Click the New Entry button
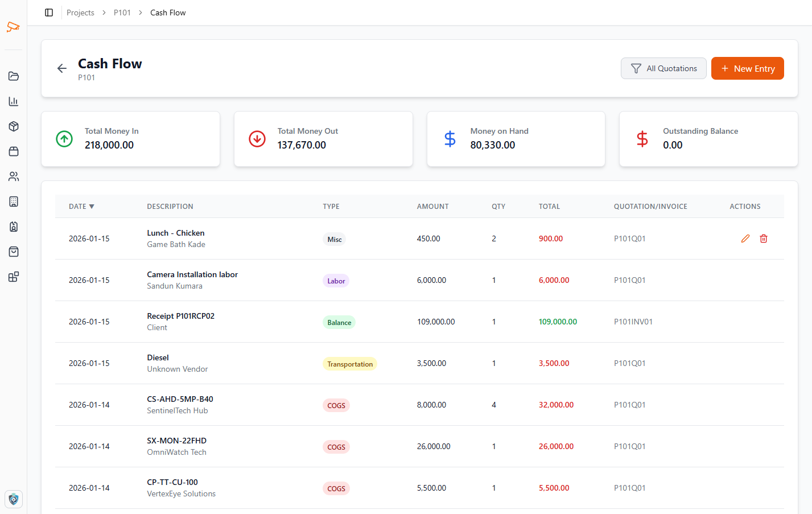812x514 pixels. (x=747, y=68)
